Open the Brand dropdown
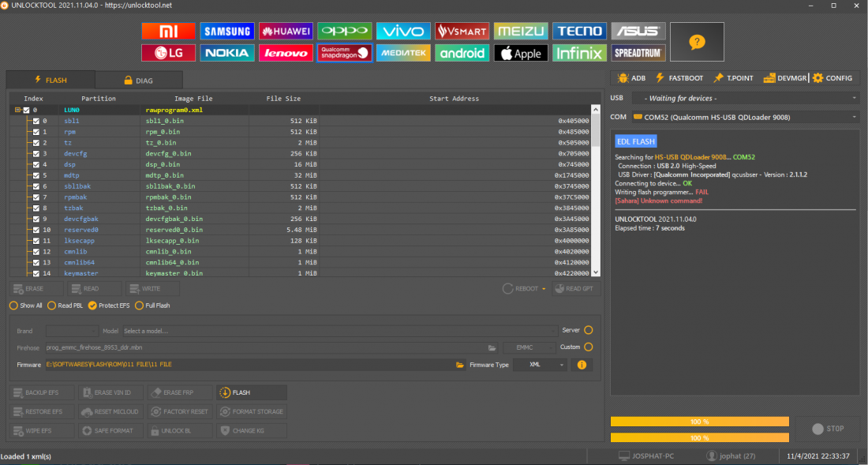The height and width of the screenshot is (465, 868). [x=72, y=331]
